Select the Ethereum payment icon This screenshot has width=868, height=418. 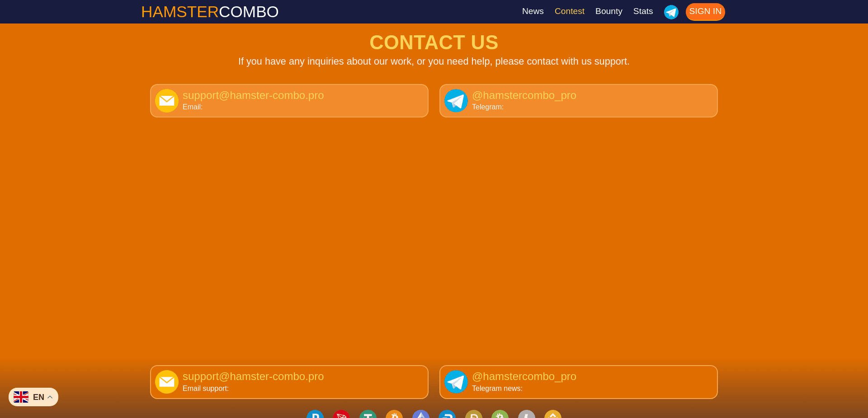[x=420, y=415]
